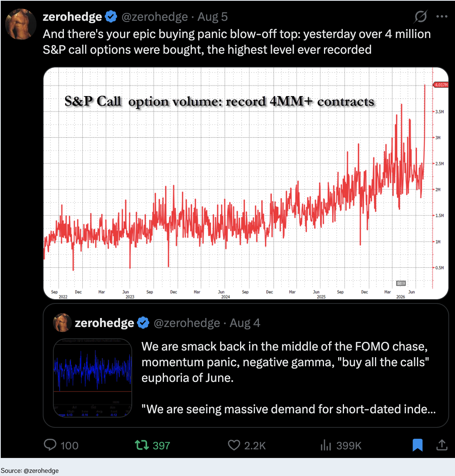Click the blue verified badge next to zerohedge

click(111, 17)
